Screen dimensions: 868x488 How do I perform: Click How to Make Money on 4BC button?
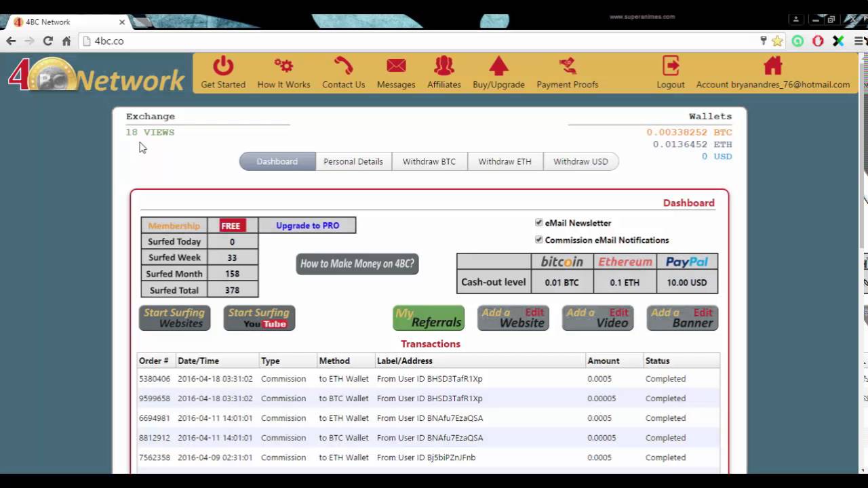(357, 264)
